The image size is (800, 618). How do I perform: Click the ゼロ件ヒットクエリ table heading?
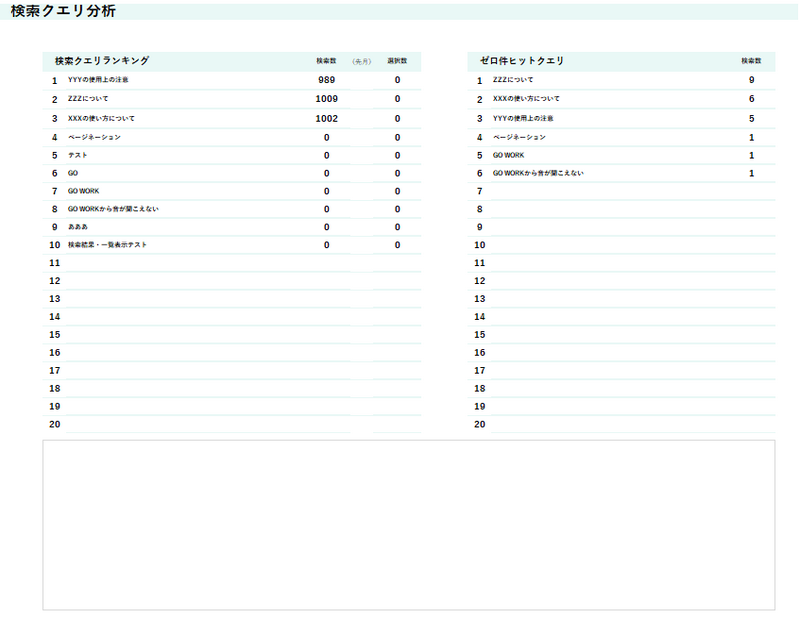click(522, 61)
